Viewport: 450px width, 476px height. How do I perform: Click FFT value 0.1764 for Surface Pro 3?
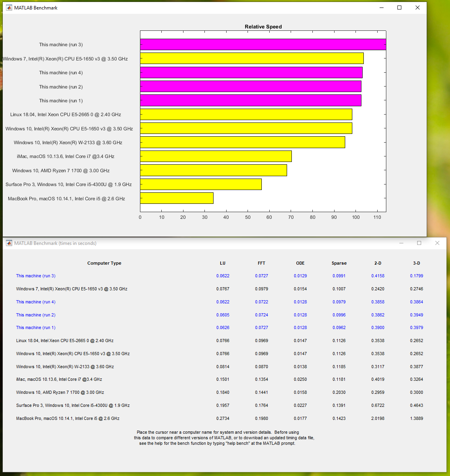tap(261, 405)
